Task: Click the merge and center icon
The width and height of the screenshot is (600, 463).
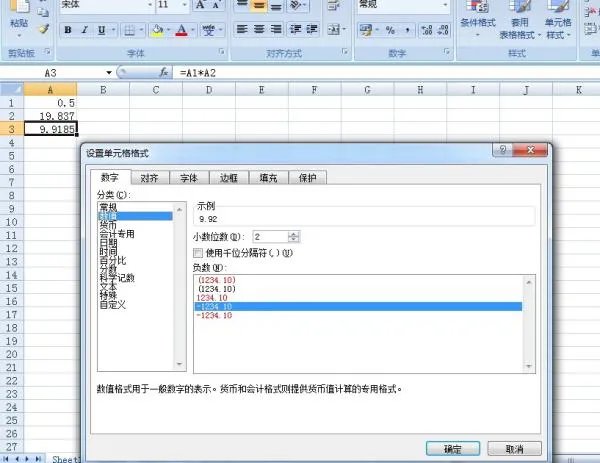Action: tap(334, 29)
